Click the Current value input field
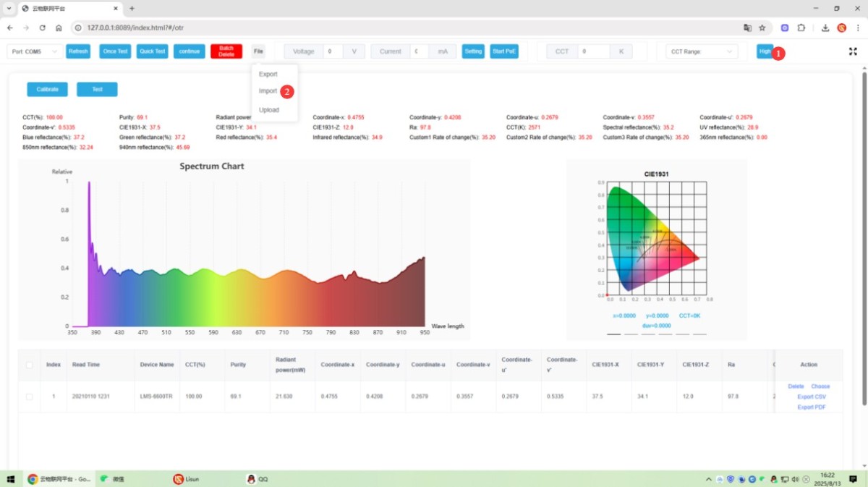Screen dimensions: 868x487 pyautogui.click(x=420, y=51)
